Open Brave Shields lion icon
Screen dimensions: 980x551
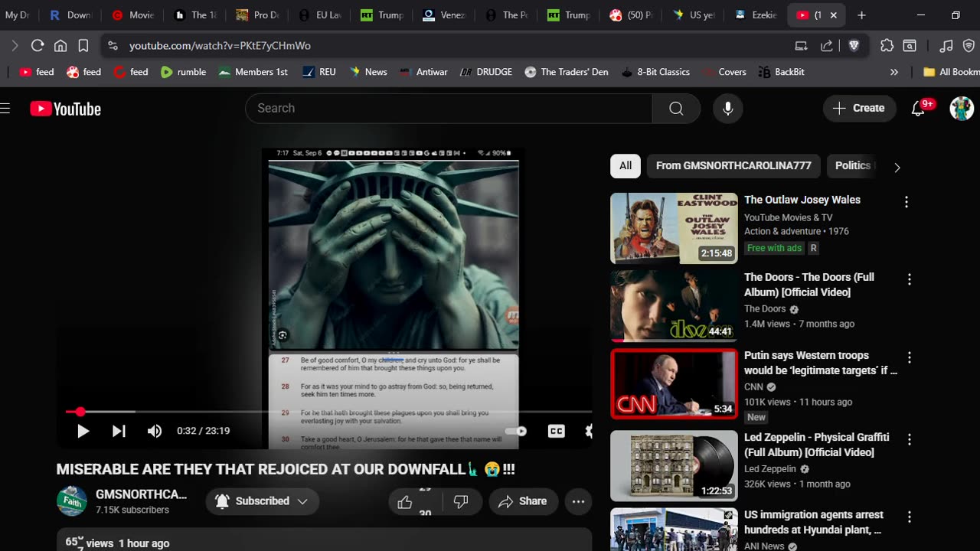(854, 46)
